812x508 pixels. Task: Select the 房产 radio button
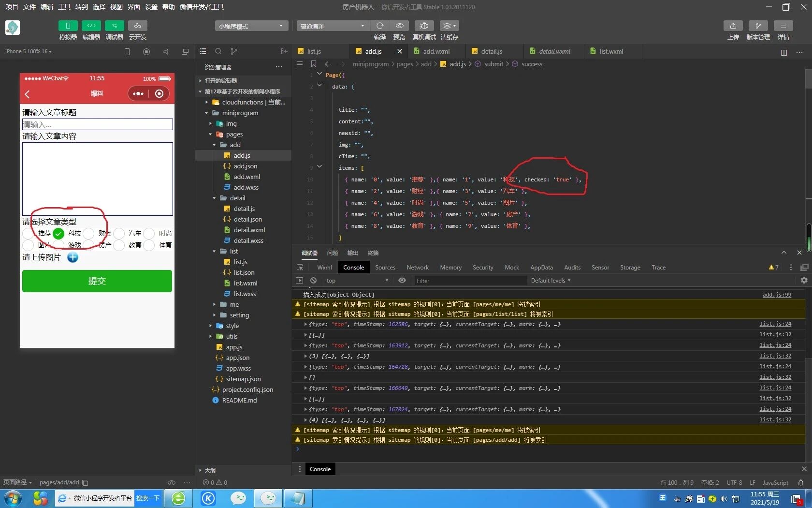click(88, 245)
